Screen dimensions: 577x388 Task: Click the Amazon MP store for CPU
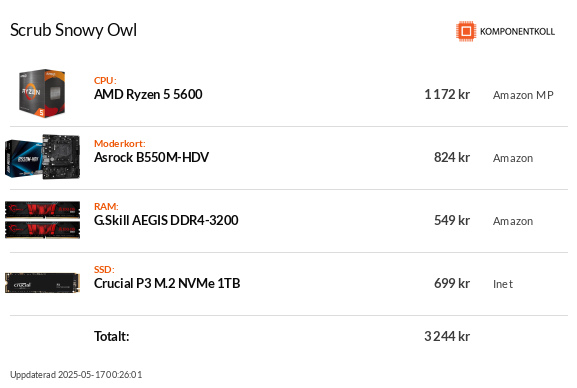click(x=523, y=95)
